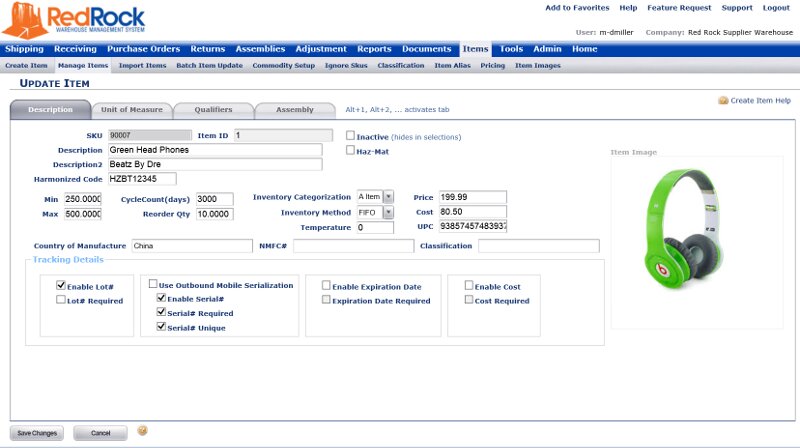Image resolution: width=800 pixels, height=448 pixels.
Task: Click the small icon beside Cancel button
Action: click(x=143, y=431)
